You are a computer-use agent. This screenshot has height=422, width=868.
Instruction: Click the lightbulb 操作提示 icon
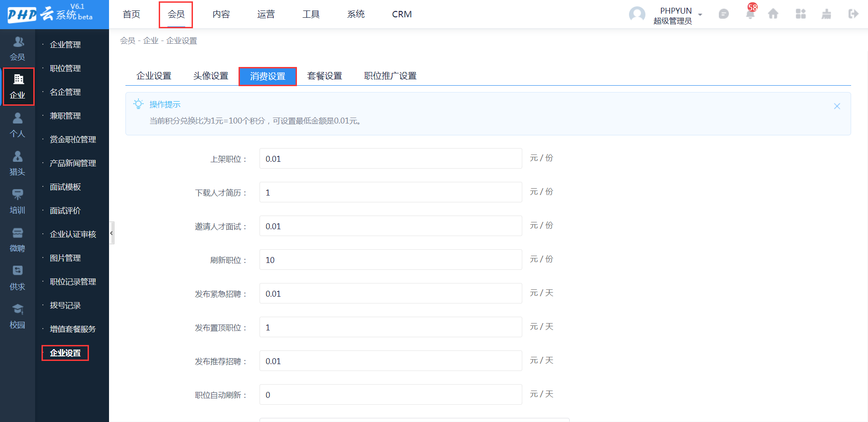coord(138,104)
